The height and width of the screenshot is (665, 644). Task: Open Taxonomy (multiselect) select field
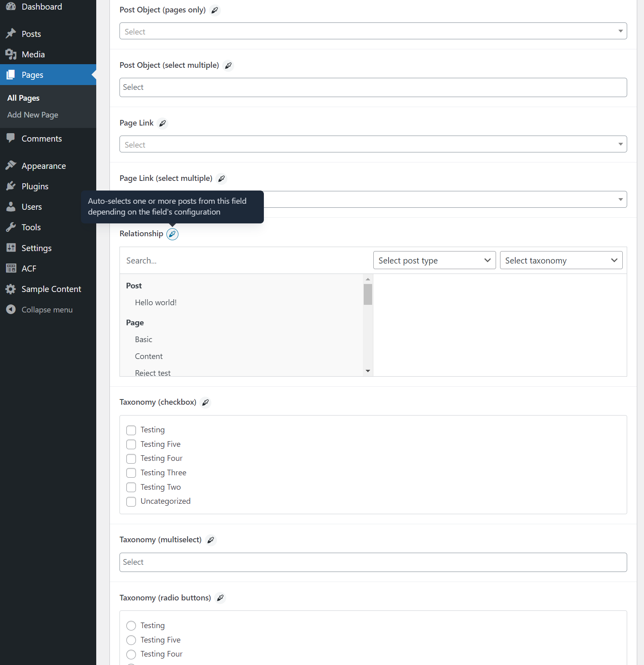(373, 562)
